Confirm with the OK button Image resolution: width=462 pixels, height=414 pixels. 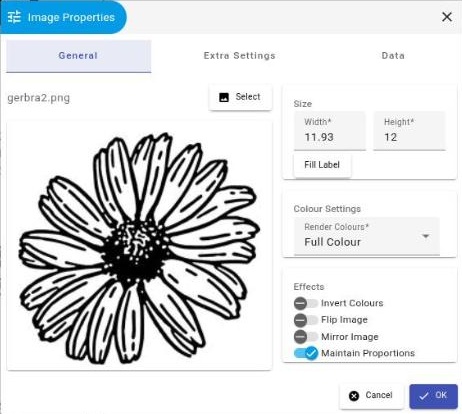(x=433, y=396)
